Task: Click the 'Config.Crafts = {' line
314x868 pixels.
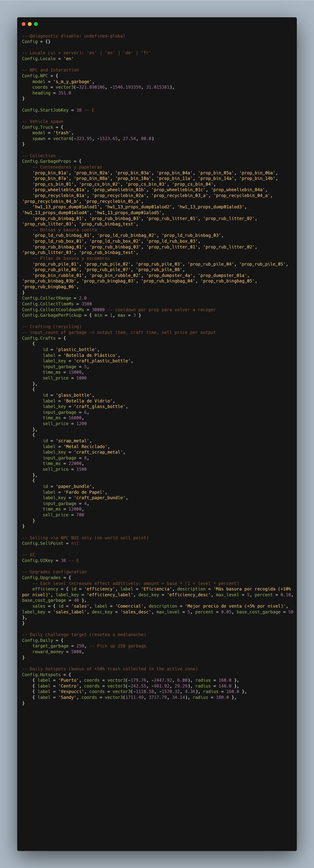Action: click(x=44, y=338)
